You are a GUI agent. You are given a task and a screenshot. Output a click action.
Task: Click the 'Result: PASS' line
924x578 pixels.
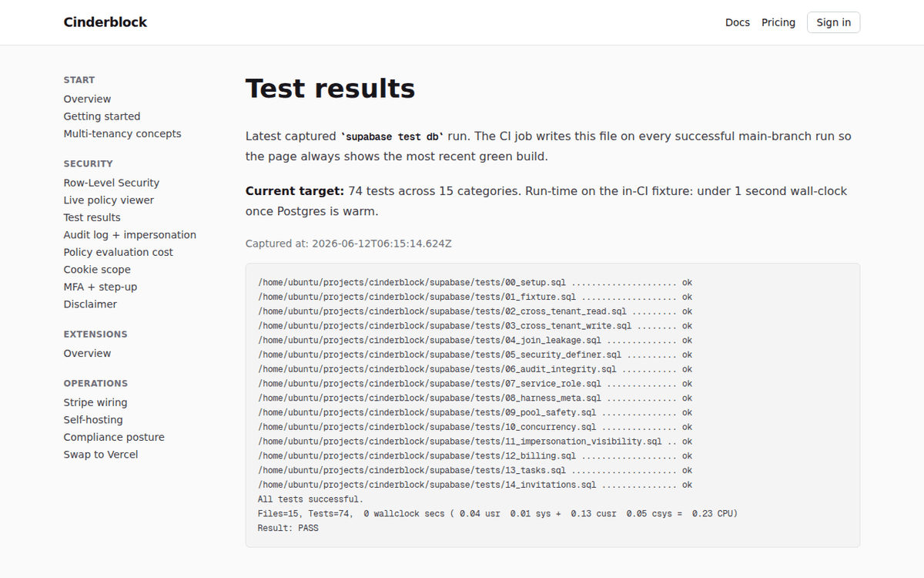pyautogui.click(x=288, y=528)
